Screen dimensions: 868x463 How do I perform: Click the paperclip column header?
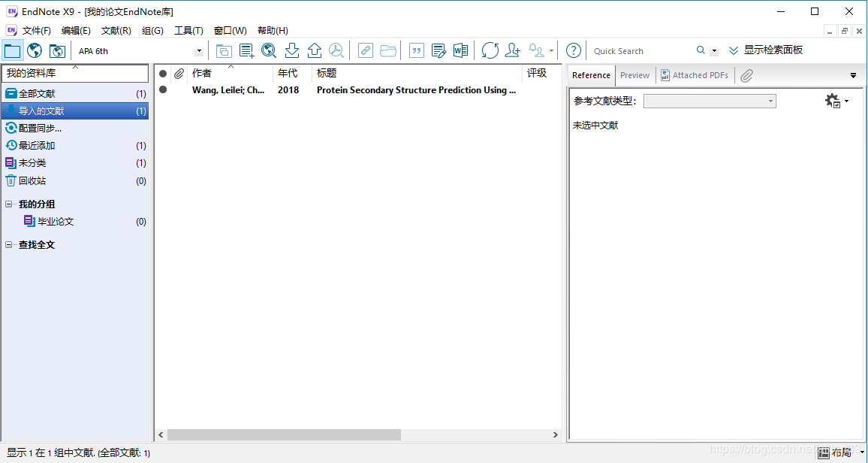(x=178, y=73)
